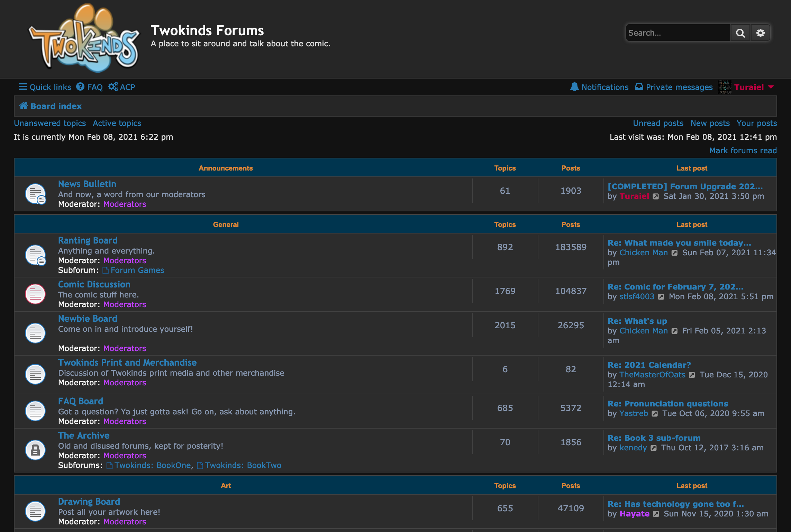Open the Ranting Board forum

(x=88, y=240)
